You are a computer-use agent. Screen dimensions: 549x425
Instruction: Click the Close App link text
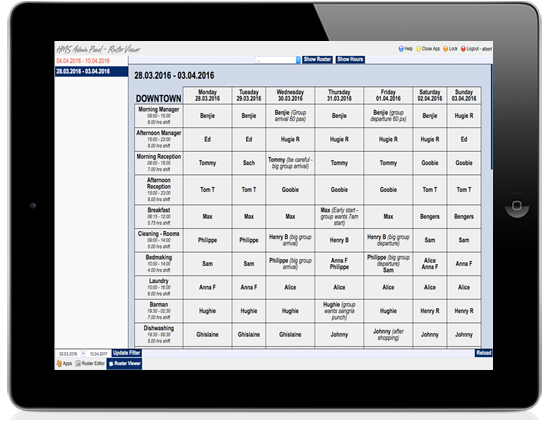click(x=431, y=49)
